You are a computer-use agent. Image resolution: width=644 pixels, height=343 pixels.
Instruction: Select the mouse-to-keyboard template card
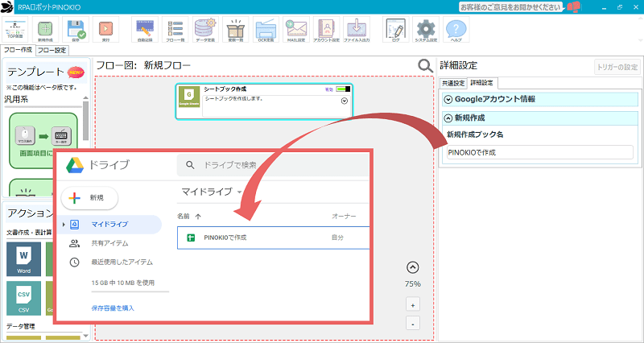tap(43, 140)
